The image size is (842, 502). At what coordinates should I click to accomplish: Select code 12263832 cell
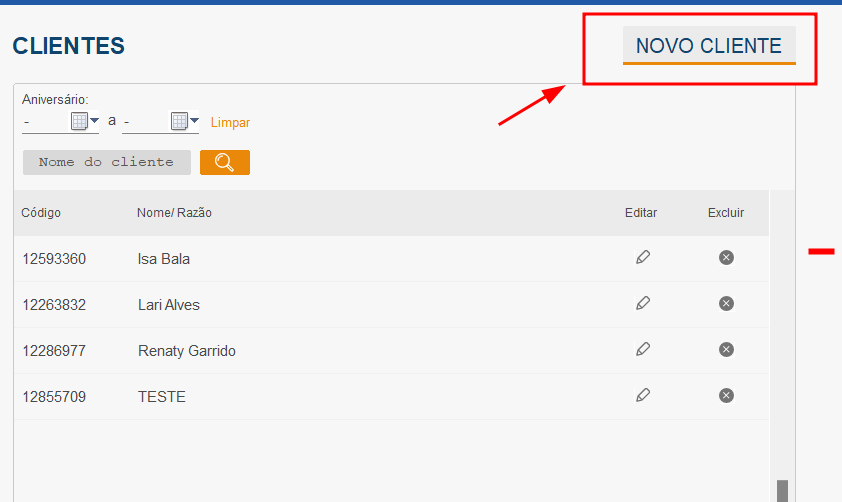coord(54,305)
